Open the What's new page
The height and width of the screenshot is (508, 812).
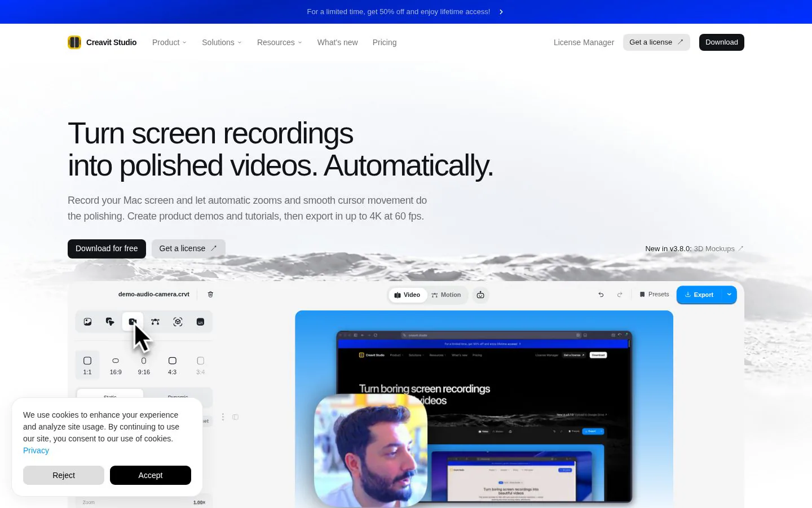337,42
